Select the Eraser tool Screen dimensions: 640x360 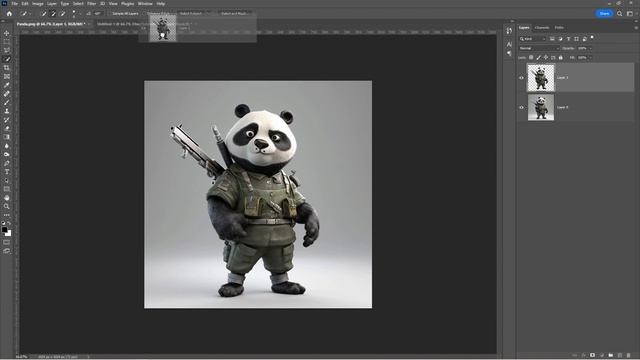click(x=7, y=128)
